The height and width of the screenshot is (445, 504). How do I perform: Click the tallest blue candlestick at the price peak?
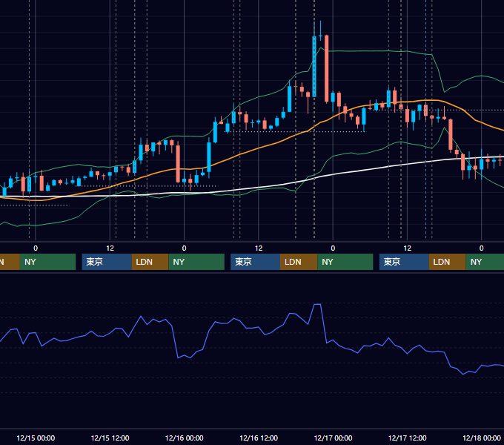pos(314,66)
